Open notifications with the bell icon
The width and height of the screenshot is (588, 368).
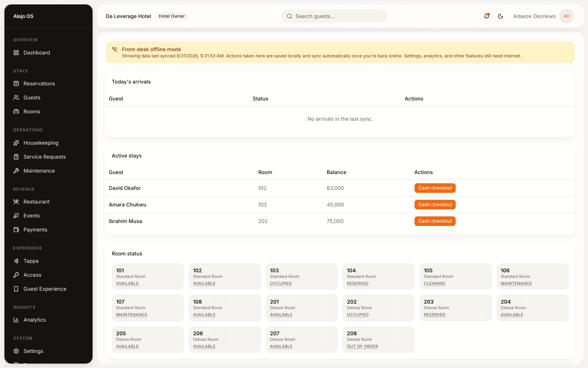click(486, 16)
